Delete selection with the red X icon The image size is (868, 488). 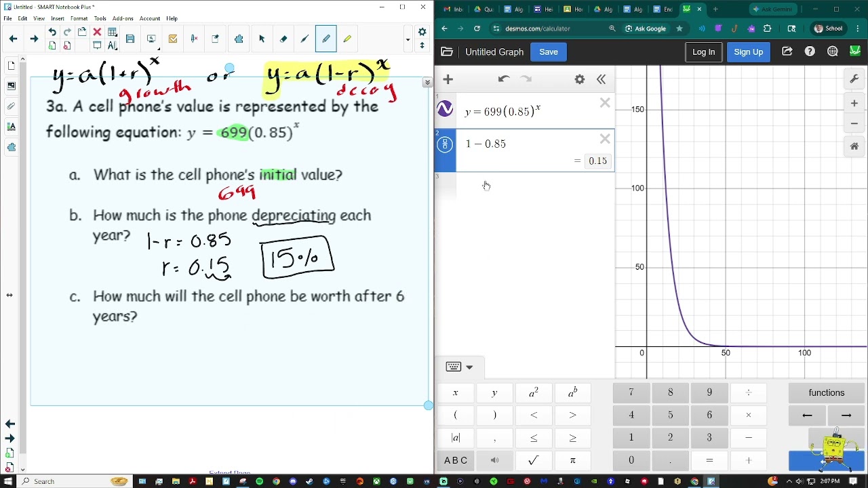pyautogui.click(x=97, y=32)
